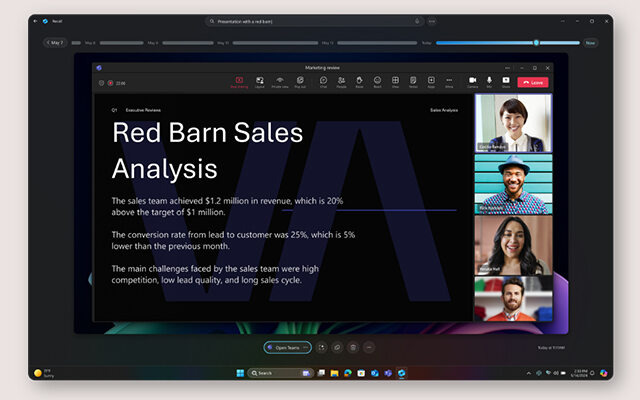Toggle the Share button in meeting toolbar
The width and height of the screenshot is (640, 400).
pyautogui.click(x=505, y=81)
